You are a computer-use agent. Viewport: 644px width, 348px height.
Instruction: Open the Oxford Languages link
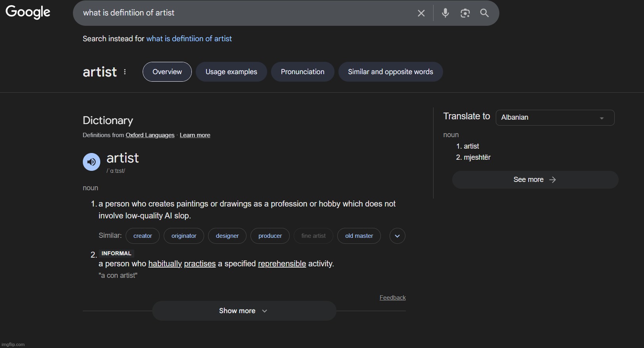(x=150, y=135)
